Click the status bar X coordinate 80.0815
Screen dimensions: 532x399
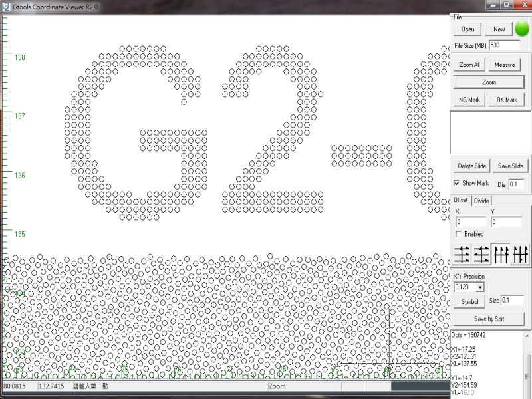(14, 386)
